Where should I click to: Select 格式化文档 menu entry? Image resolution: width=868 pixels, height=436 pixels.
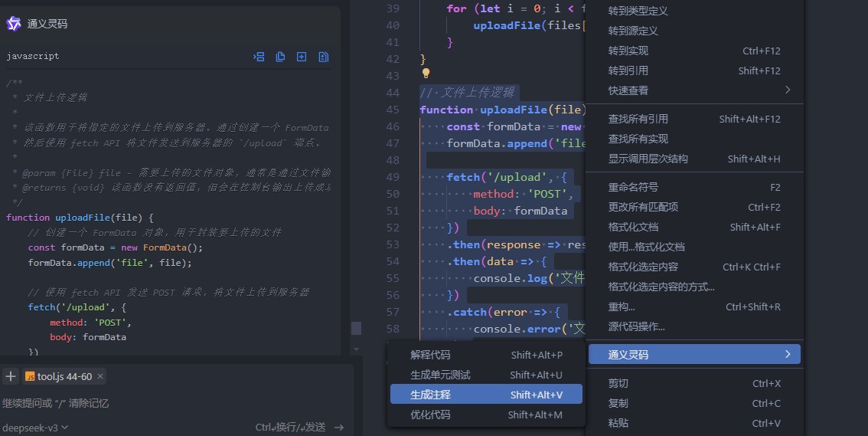pyautogui.click(x=694, y=227)
